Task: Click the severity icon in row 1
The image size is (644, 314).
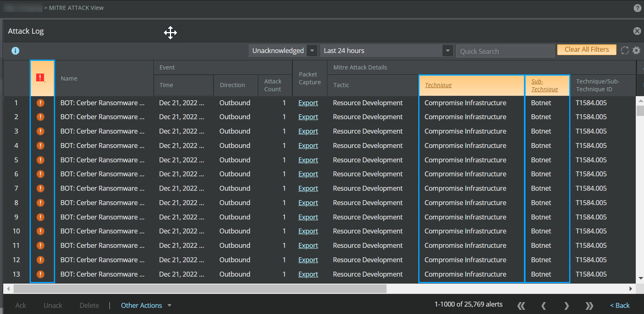Action: pyautogui.click(x=40, y=103)
